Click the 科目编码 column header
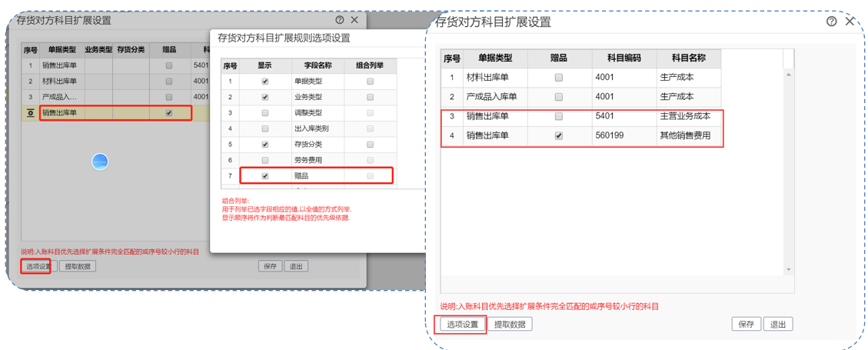 click(624, 58)
